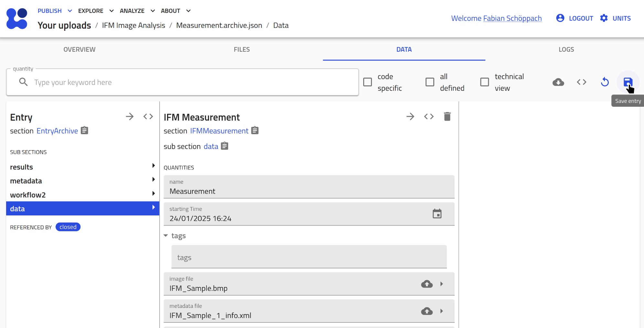644x328 pixels.
Task: Upload a file for image file field
Action: coord(427,284)
